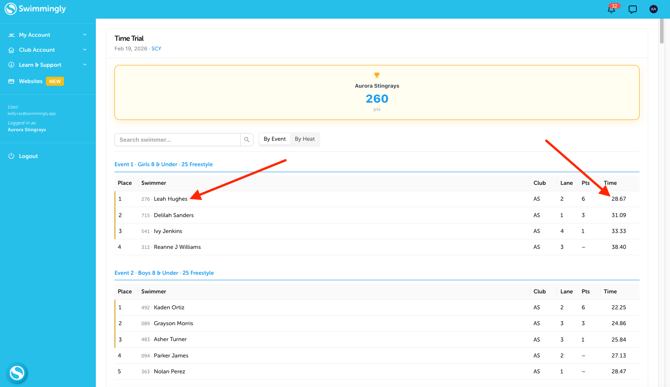670x387 pixels.
Task: Click the Websites sidebar icon
Action: click(11, 81)
